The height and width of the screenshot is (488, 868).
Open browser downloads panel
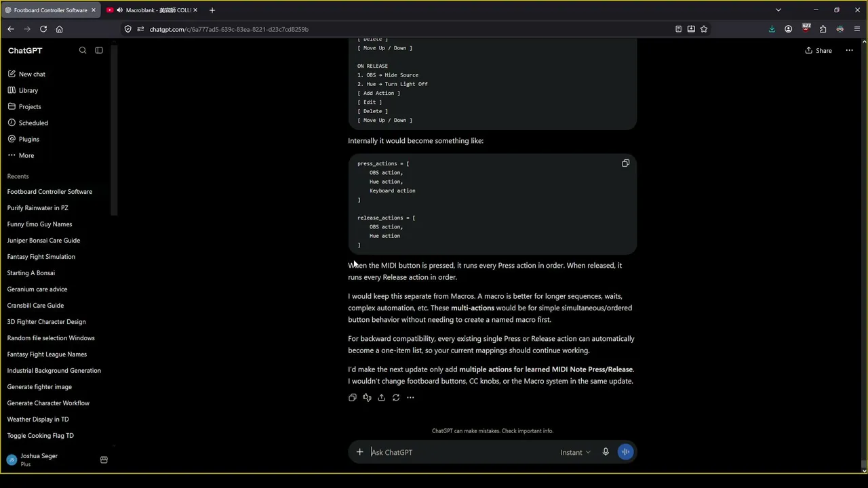coord(772,29)
